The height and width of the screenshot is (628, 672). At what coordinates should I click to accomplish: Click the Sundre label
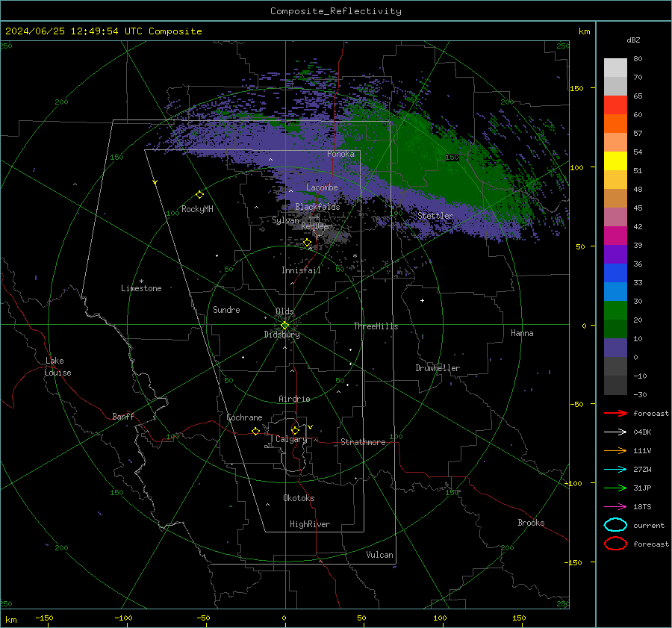click(226, 309)
